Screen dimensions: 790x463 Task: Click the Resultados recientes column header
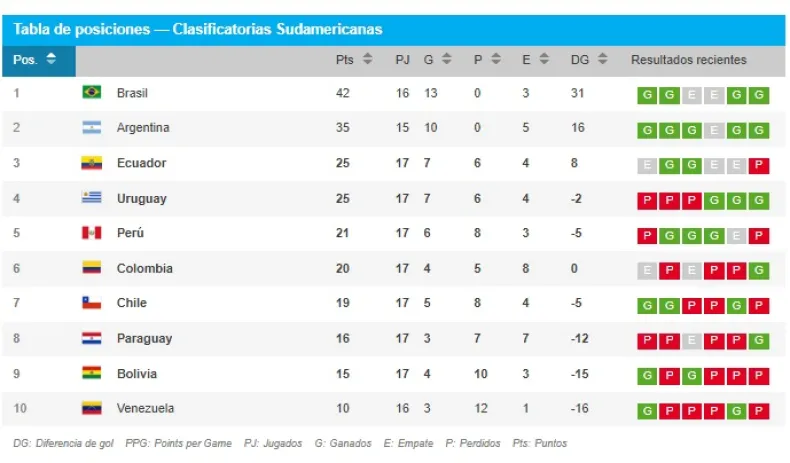pos(689,59)
